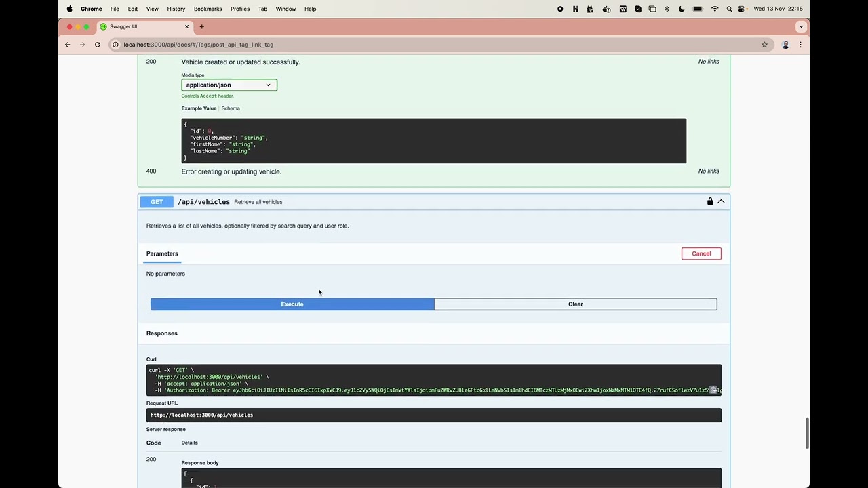Go back using the browser back arrow
Screen dimensions: 868x488
[x=67, y=45]
